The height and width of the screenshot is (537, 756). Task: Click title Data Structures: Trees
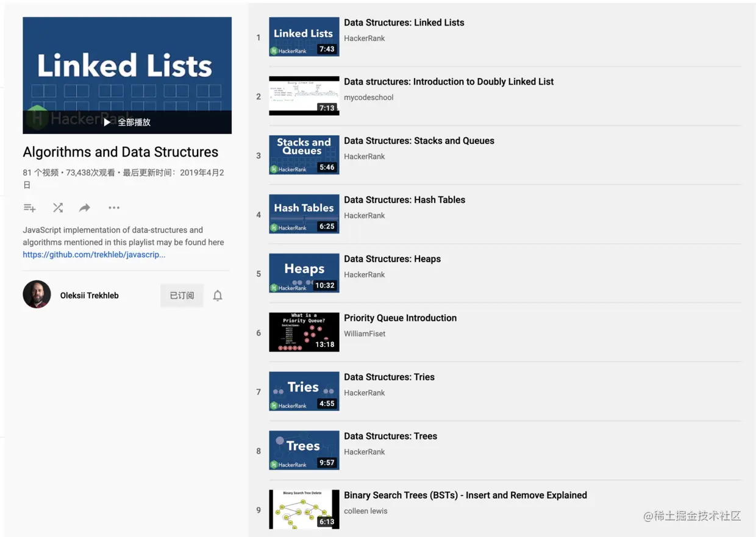(x=390, y=436)
